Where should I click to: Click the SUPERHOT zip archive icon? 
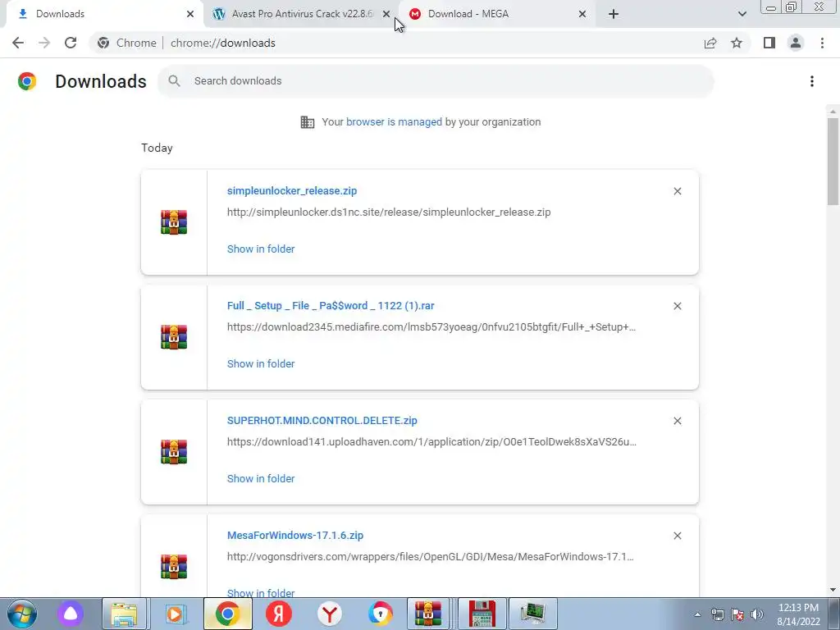coord(174,452)
